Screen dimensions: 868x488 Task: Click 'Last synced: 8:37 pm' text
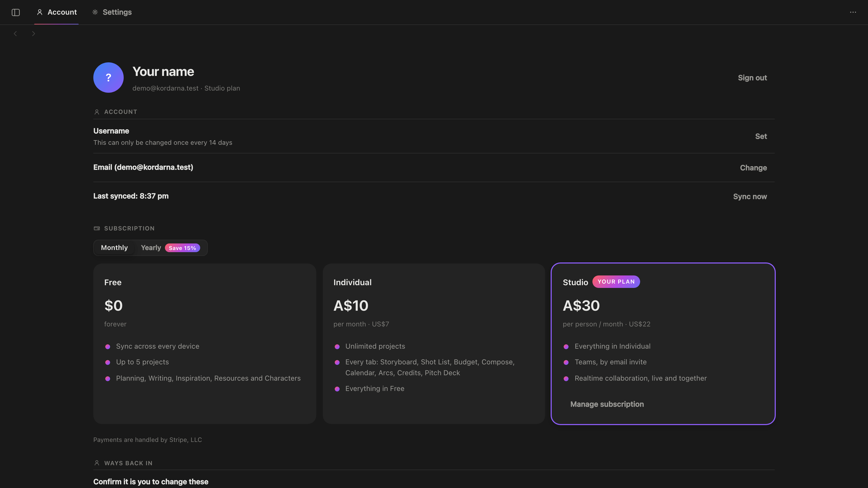point(131,196)
